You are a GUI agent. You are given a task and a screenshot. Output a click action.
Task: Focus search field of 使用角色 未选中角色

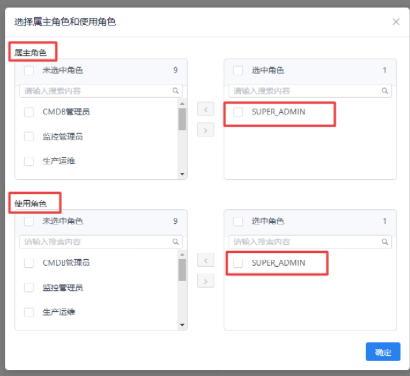click(101, 242)
